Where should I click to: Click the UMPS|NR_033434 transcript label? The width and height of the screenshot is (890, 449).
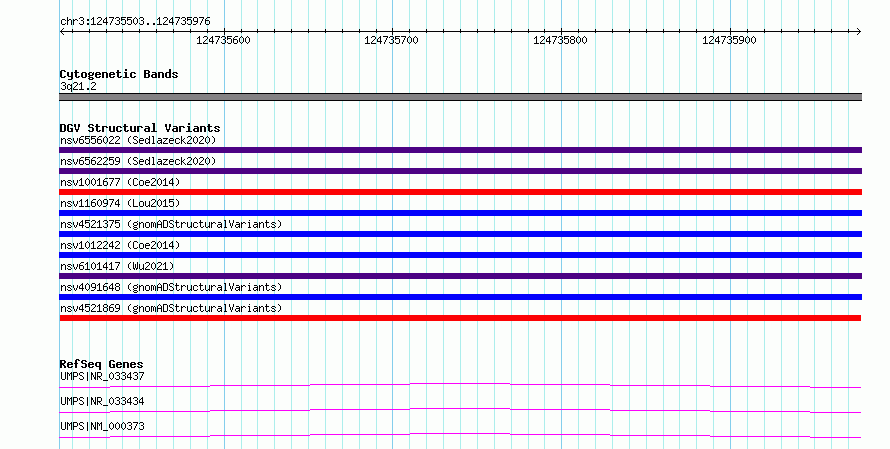102,401
